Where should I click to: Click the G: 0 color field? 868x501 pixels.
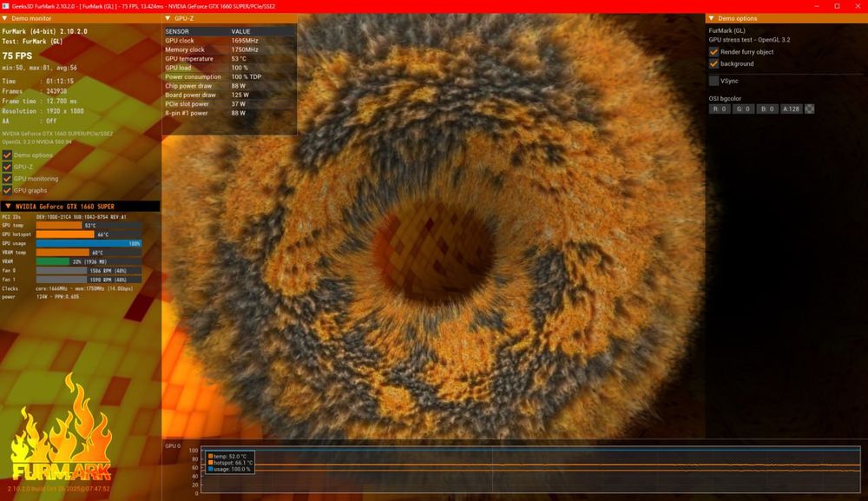tap(744, 109)
